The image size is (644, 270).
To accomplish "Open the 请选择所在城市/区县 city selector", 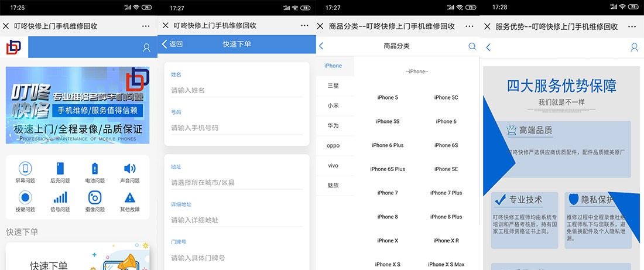I will coord(237,183).
